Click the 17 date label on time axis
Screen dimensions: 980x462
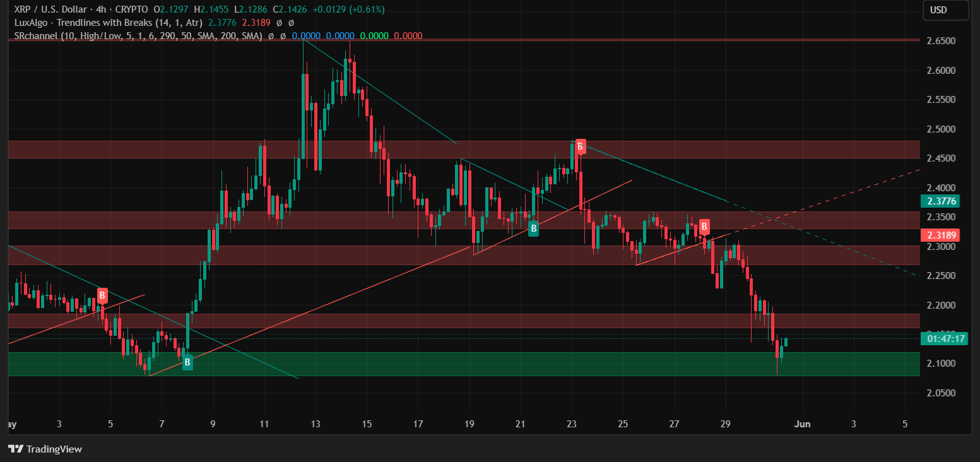coord(418,423)
